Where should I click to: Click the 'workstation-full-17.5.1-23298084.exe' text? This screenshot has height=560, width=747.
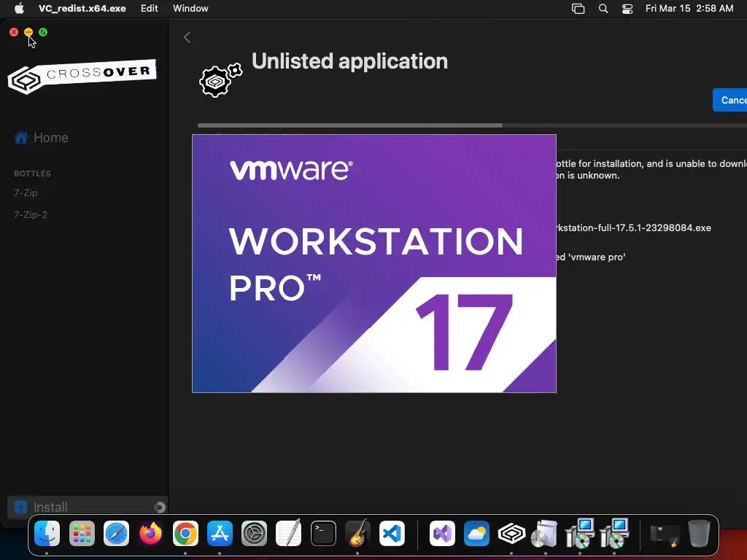(634, 227)
